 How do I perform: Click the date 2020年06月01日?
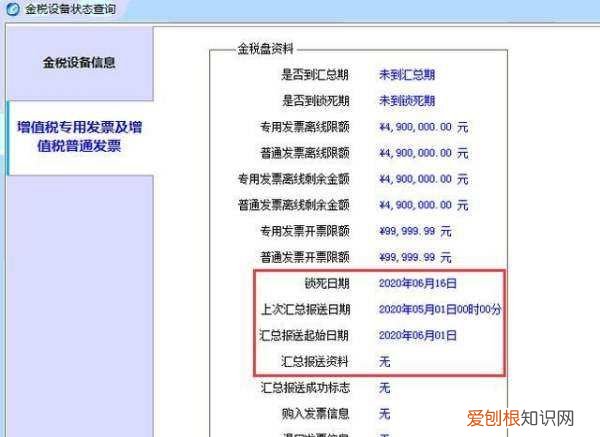[417, 335]
